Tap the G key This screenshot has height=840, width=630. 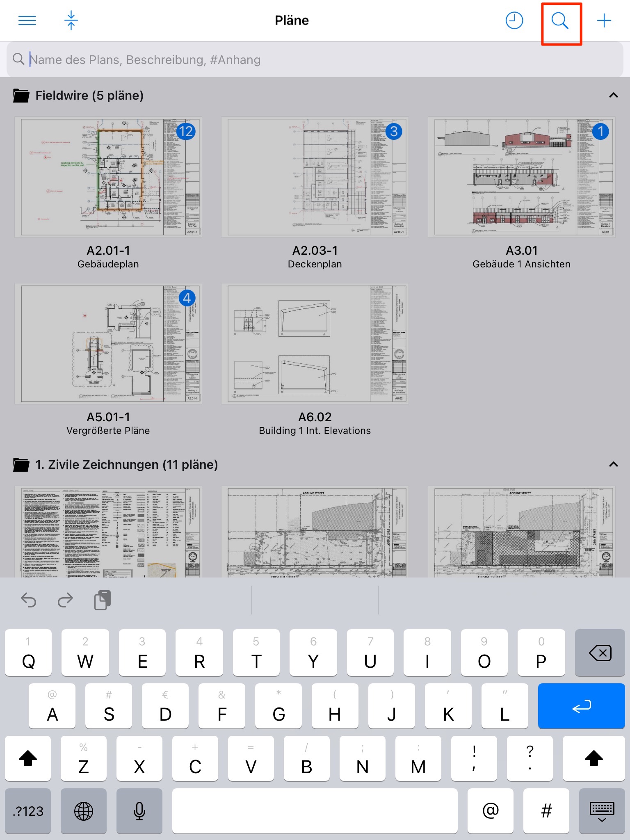click(x=278, y=706)
